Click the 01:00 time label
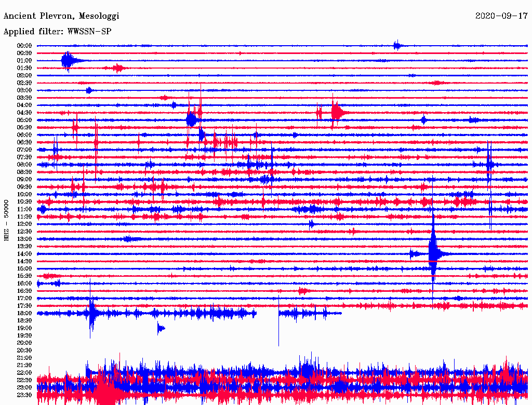This screenshot has height=405, width=532. coord(24,61)
